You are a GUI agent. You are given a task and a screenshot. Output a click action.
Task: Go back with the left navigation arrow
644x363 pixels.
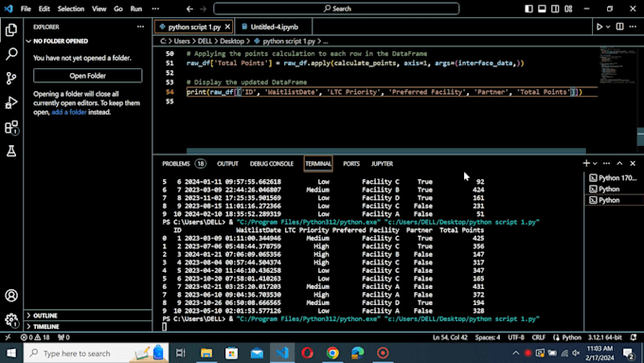189,9
